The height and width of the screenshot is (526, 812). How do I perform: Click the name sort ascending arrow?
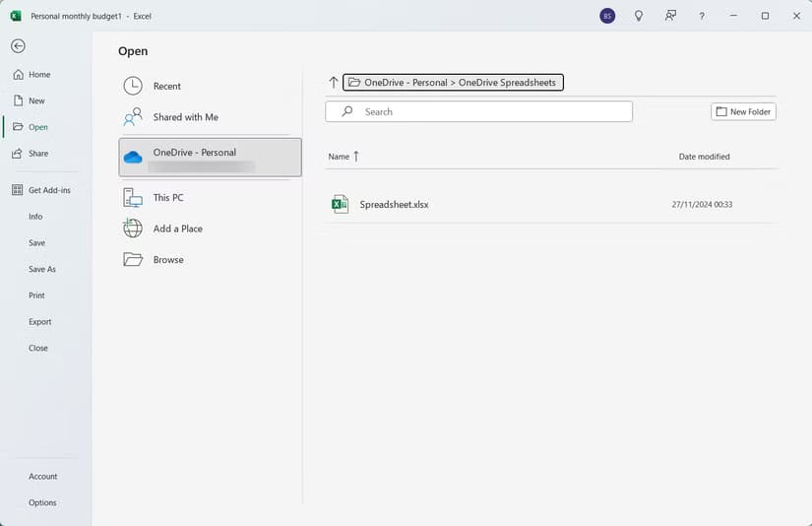pos(356,157)
